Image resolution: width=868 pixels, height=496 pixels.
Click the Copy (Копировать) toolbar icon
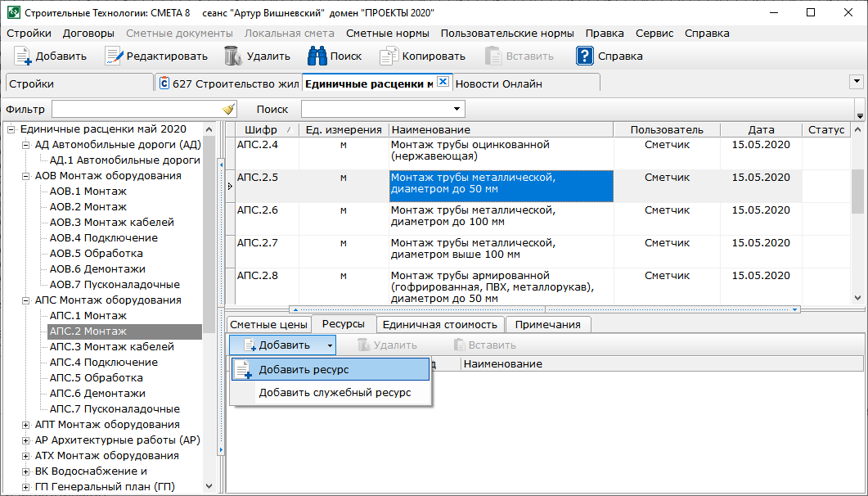(389, 56)
